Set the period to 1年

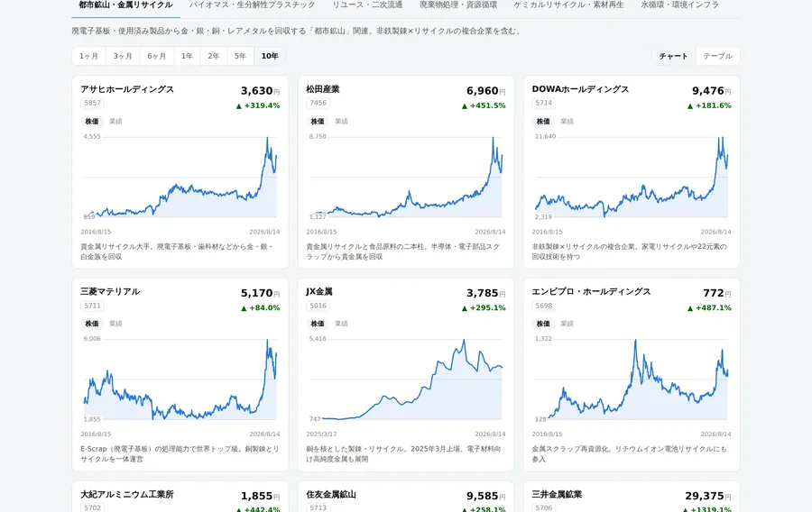188,56
